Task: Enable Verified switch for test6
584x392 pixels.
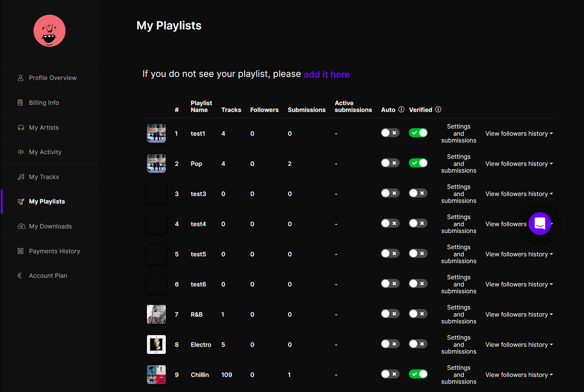Action: coord(418,283)
